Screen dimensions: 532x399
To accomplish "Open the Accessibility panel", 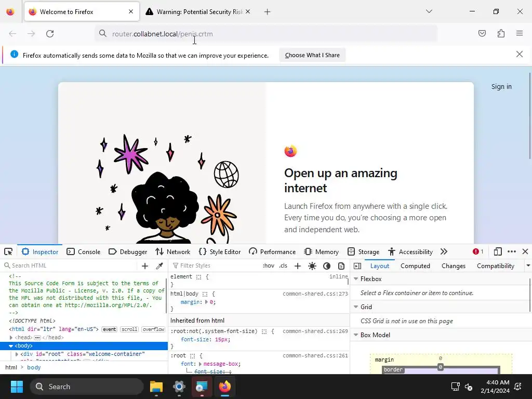I will pos(410,252).
